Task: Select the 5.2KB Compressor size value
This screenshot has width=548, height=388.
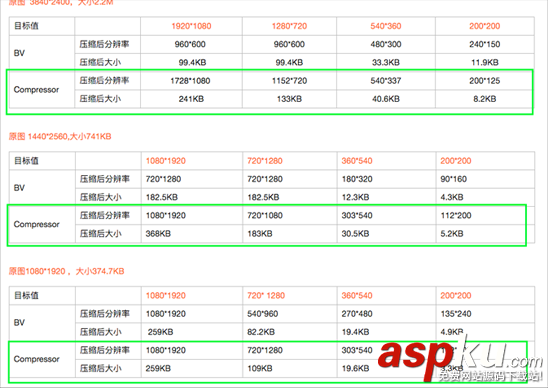Action: [x=452, y=234]
